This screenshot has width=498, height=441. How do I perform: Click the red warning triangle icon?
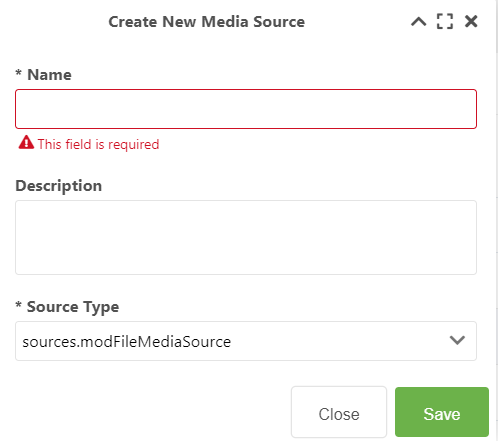point(26,142)
